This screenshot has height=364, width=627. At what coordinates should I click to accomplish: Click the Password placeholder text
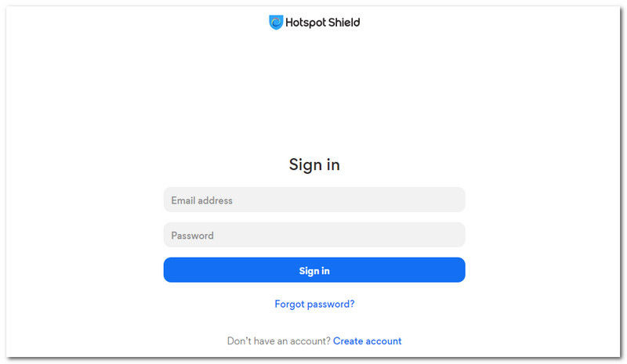click(192, 236)
